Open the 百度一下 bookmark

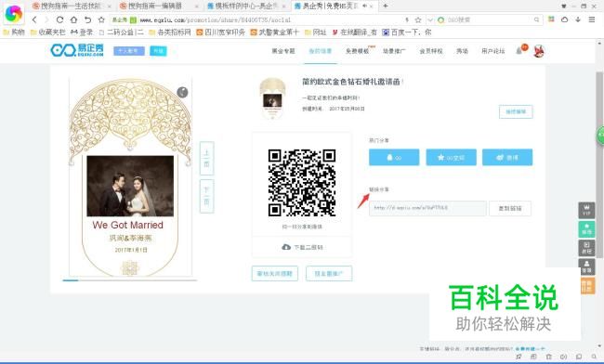pyautogui.click(x=407, y=32)
